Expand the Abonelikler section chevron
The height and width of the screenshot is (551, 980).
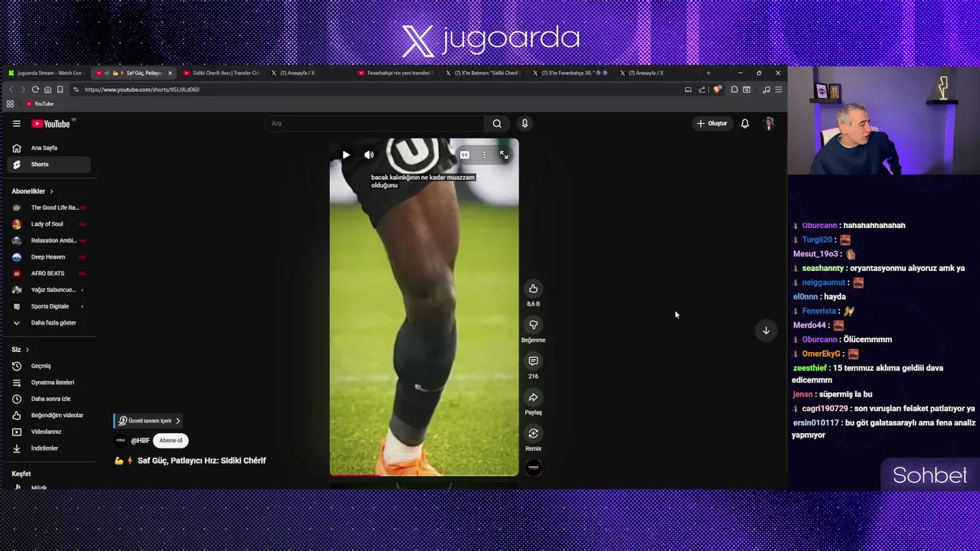(x=51, y=191)
